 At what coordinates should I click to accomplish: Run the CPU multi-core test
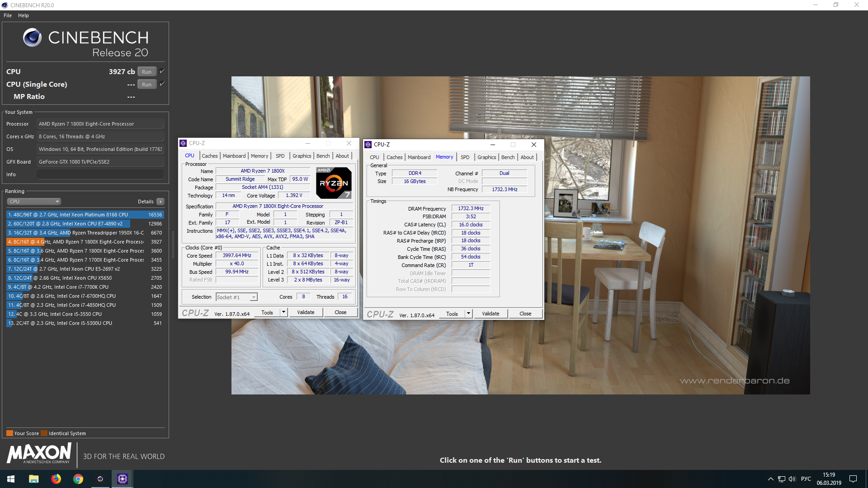point(146,71)
